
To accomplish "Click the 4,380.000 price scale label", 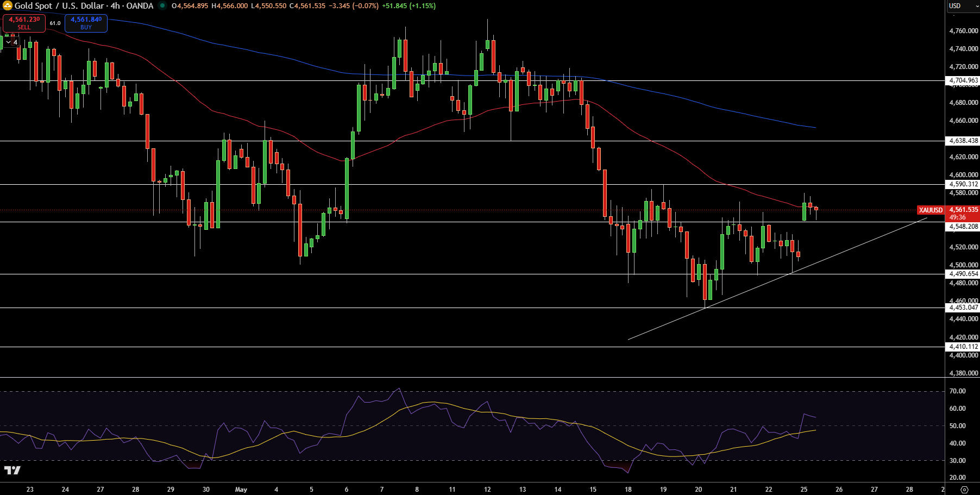I will [x=963, y=373].
